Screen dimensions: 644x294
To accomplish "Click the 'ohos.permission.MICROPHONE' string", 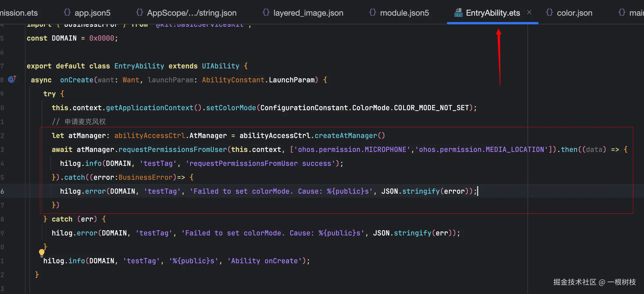I will pos(352,150).
